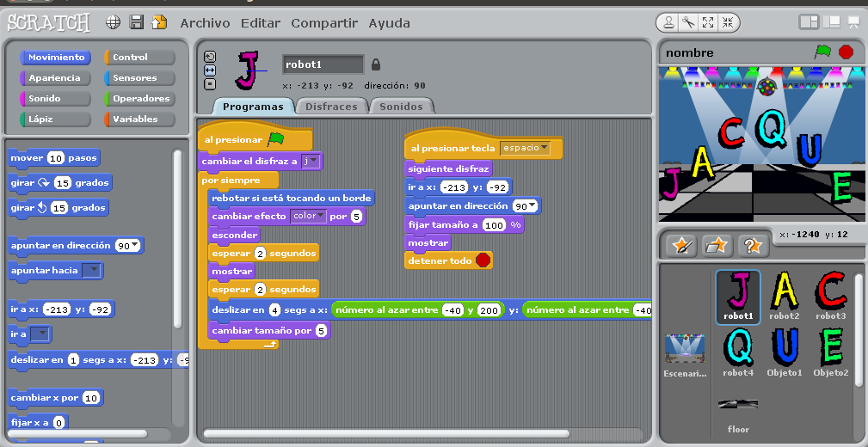Open the Editar menu
The width and height of the screenshot is (868, 447).
[x=260, y=23]
